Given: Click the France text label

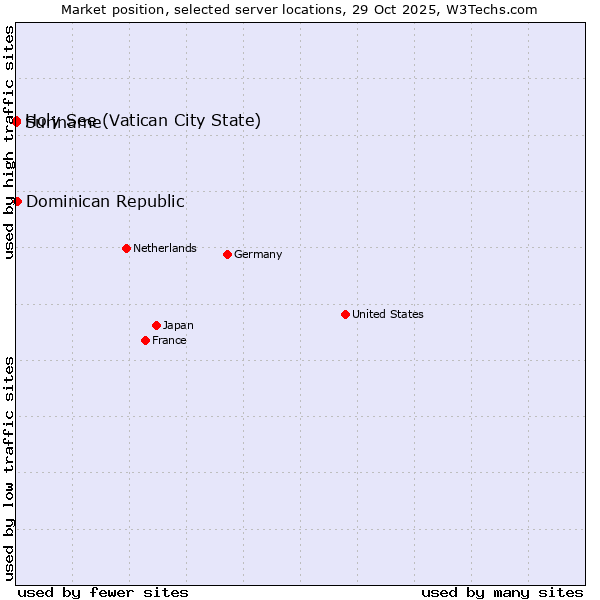Looking at the screenshot, I should 169,340.
